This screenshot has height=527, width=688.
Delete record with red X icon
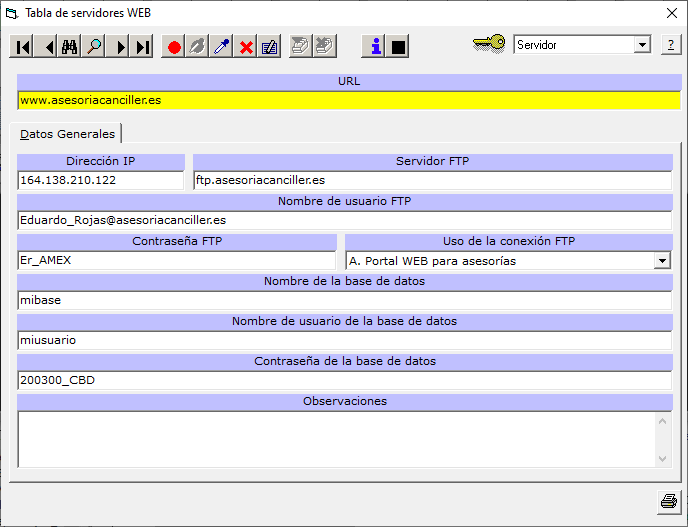(x=246, y=47)
